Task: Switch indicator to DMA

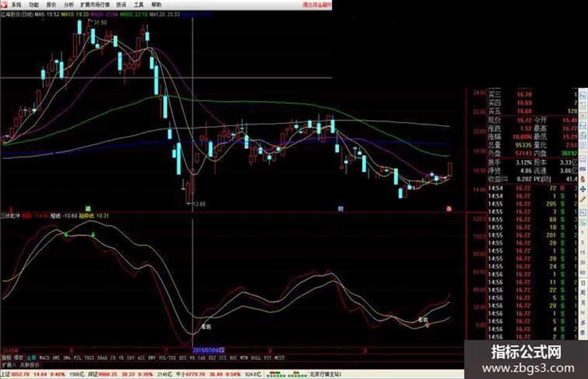Action: tap(67, 358)
